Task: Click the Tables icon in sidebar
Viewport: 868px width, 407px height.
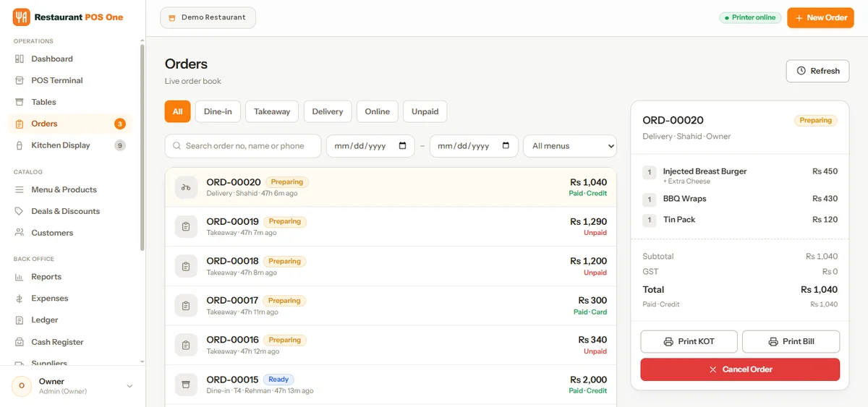Action: (20, 102)
